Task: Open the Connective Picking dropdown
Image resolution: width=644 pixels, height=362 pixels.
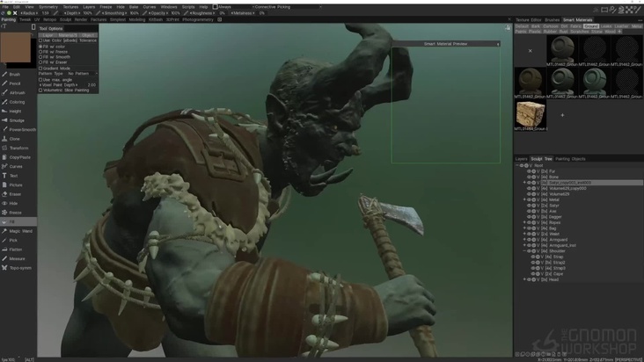Action: point(287,7)
